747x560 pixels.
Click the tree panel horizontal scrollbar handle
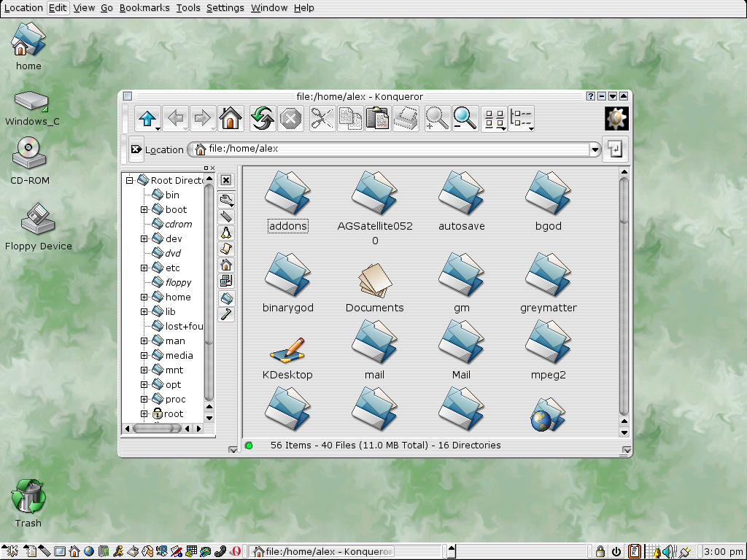[x=157, y=429]
